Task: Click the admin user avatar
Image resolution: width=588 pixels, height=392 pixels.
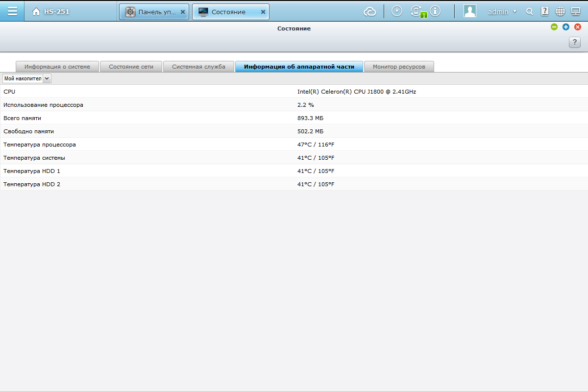Action: (470, 11)
